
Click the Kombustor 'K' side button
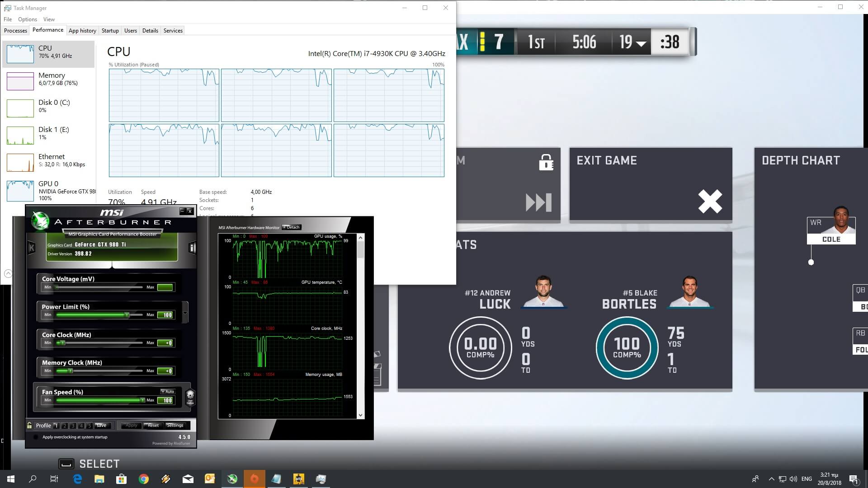[x=31, y=248]
